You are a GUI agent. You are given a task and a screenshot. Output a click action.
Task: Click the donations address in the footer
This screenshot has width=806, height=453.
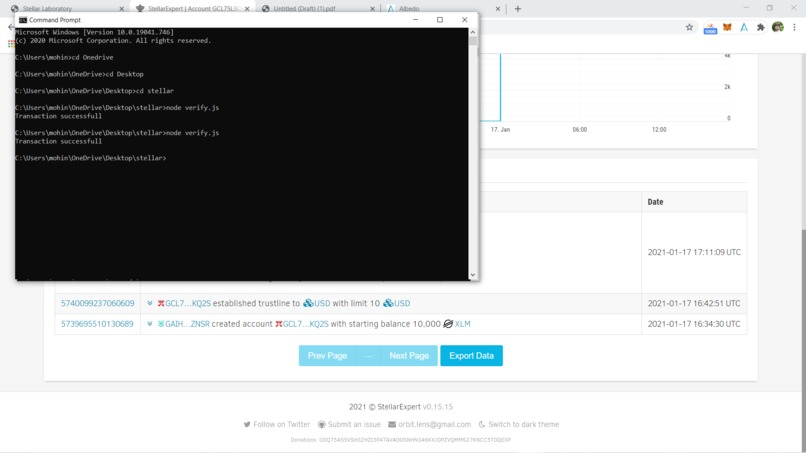pyautogui.click(x=415, y=440)
